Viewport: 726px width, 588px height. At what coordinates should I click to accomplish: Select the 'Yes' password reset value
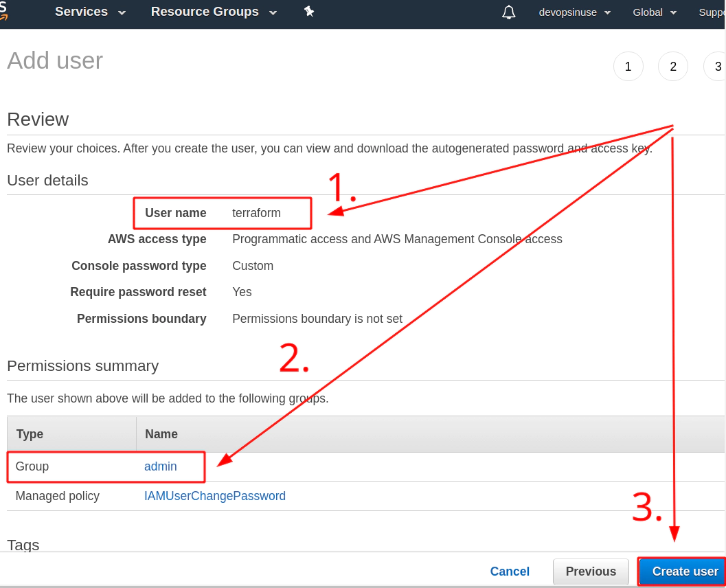242,292
